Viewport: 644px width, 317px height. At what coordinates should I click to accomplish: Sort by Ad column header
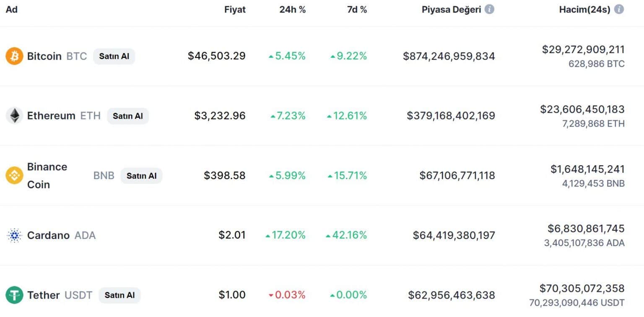tap(12, 9)
